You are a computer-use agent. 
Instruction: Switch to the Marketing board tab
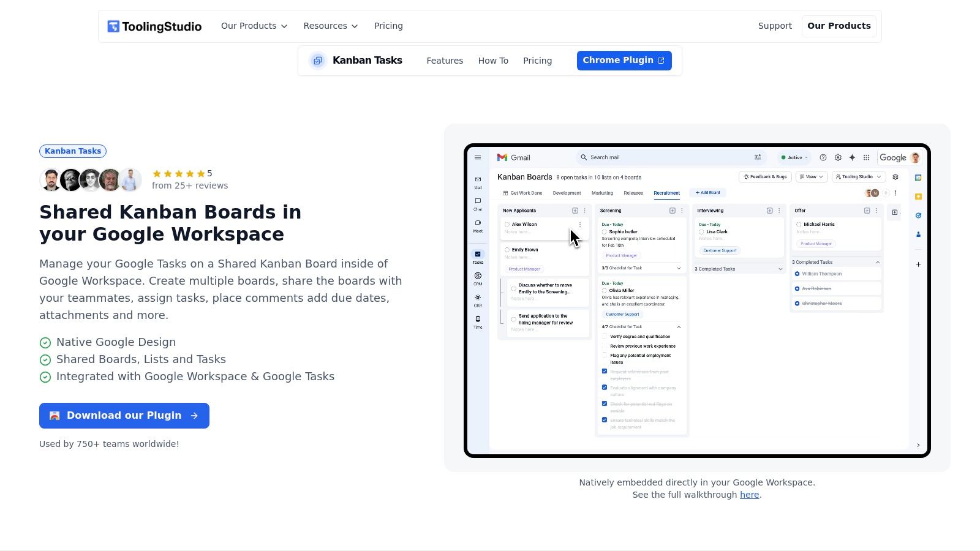coord(602,193)
